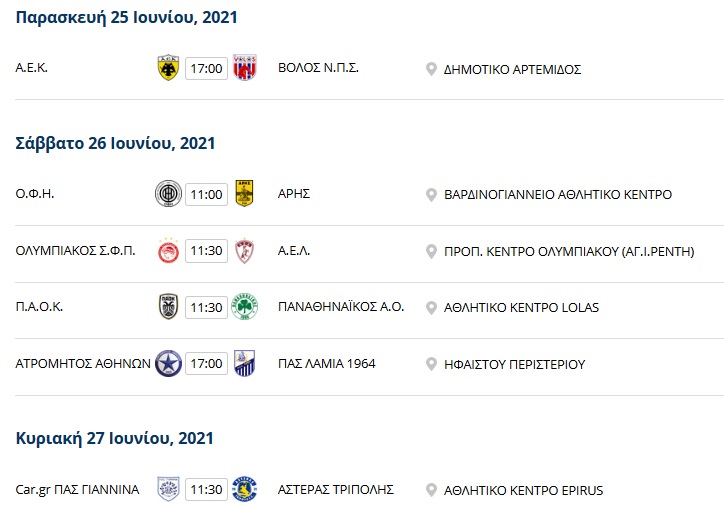724x509 pixels.
Task: Select the ΠΑΣ ΛΑΜΙΑ 1964 team name
Action: 326,364
